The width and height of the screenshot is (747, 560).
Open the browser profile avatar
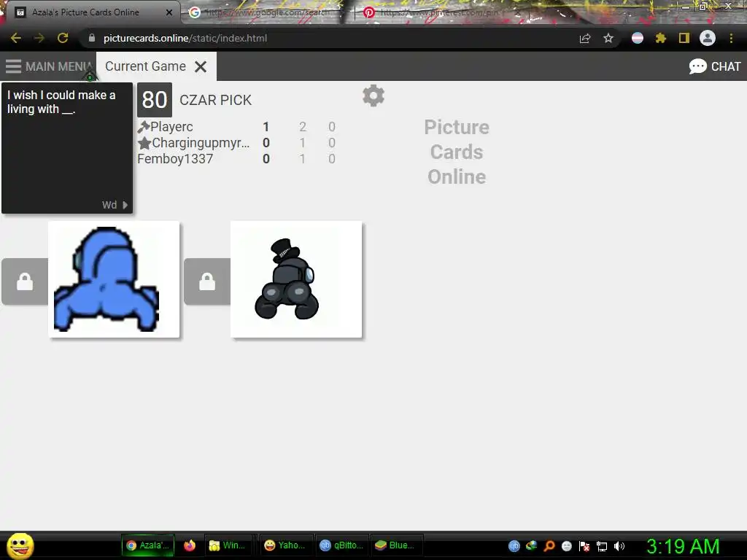click(708, 38)
